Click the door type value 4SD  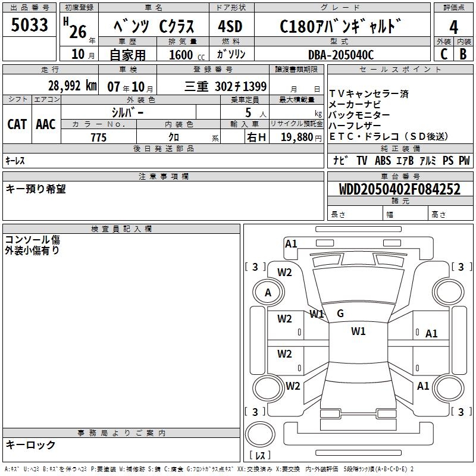[230, 26]
